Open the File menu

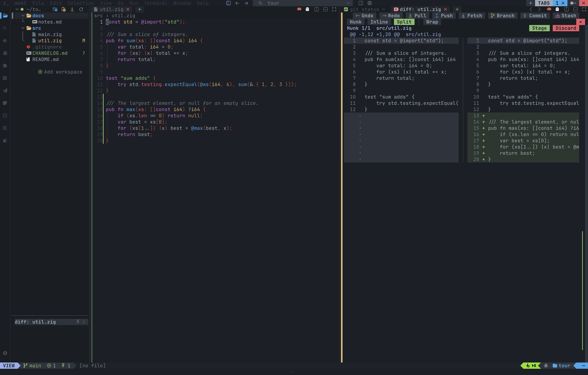(38, 3)
